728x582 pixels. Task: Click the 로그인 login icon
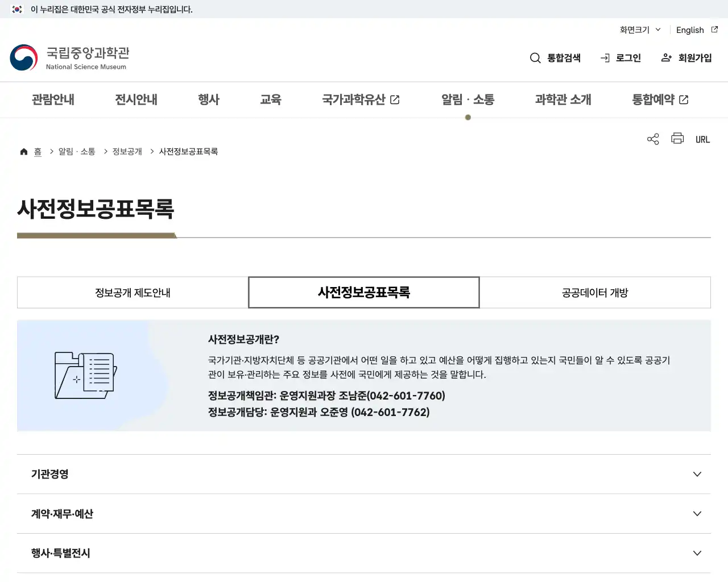tap(604, 57)
